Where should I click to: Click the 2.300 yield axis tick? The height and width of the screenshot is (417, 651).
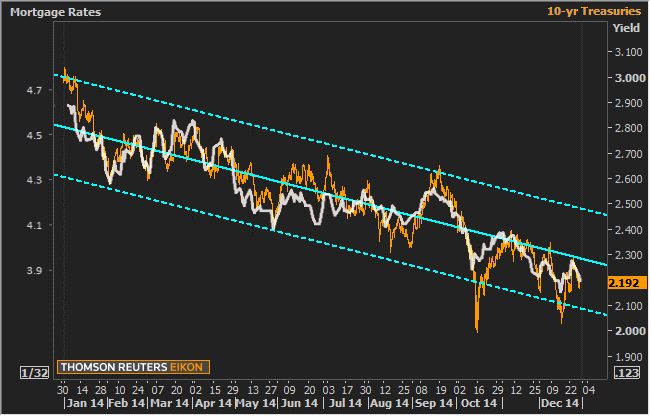pyautogui.click(x=629, y=255)
